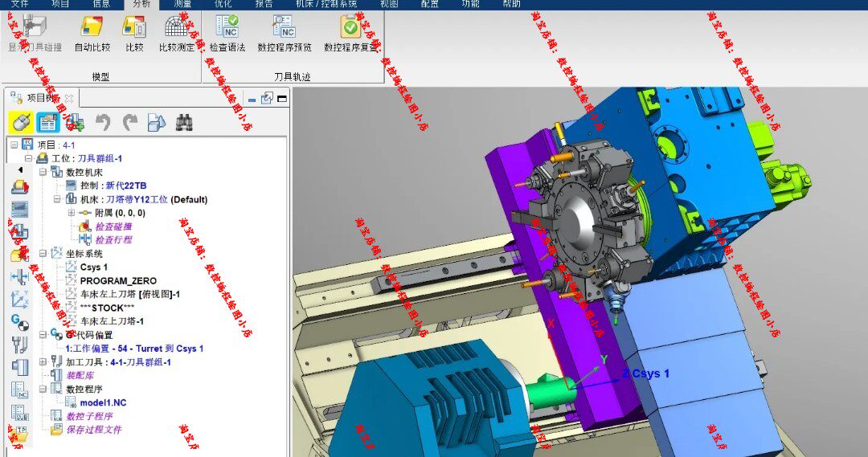Open the 信息 menu
This screenshot has height=457, width=868.
click(x=101, y=4)
